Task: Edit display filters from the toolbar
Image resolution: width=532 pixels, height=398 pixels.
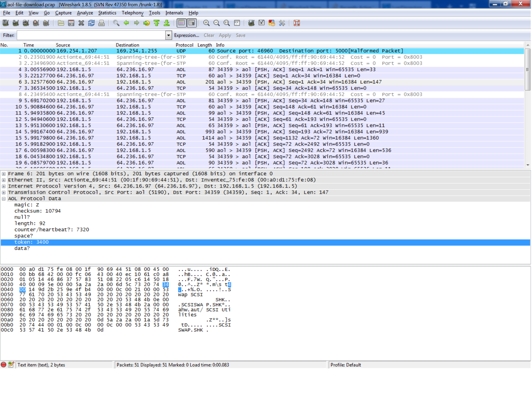Action: (x=262, y=23)
